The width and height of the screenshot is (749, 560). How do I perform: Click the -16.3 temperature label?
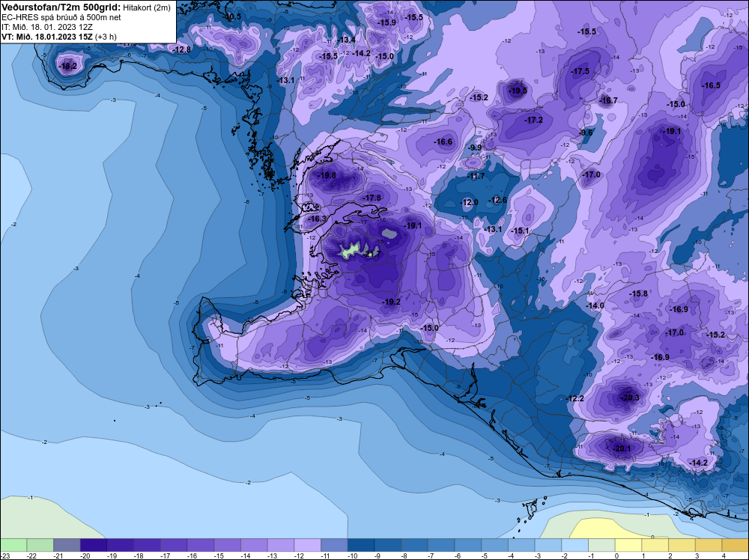(317, 219)
